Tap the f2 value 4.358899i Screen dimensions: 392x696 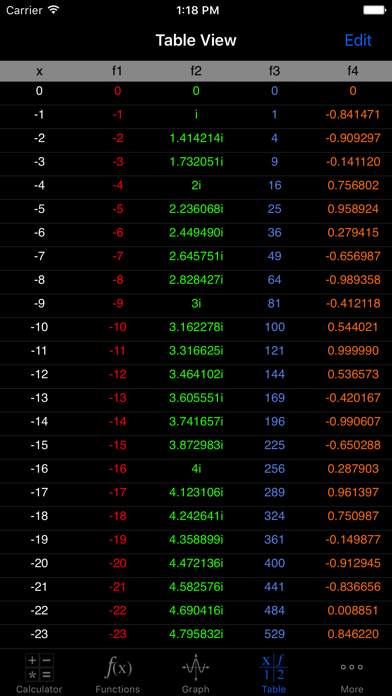point(196,539)
